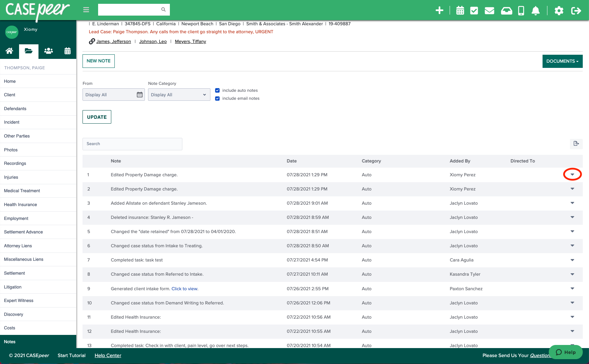The image size is (589, 364).
Task: Expand the circled arrow on note 1
Action: (x=572, y=175)
